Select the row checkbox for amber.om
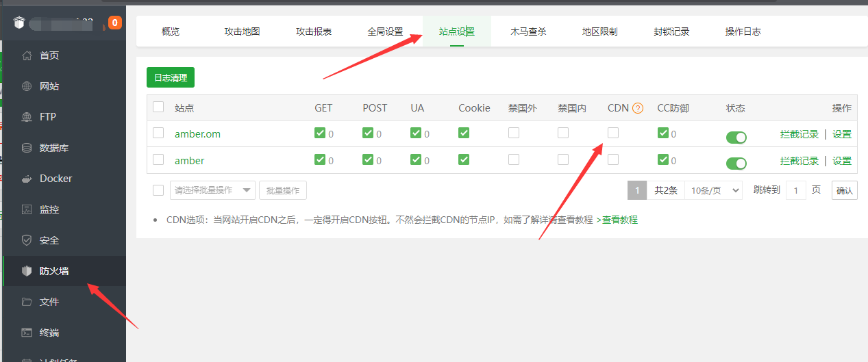Image resolution: width=868 pixels, height=362 pixels. 158,133
